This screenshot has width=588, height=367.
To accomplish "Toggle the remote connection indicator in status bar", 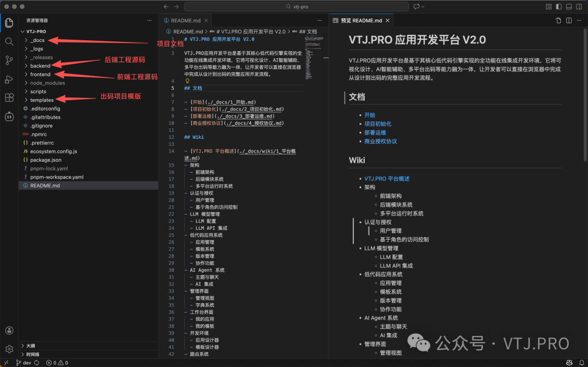I will (5, 362).
